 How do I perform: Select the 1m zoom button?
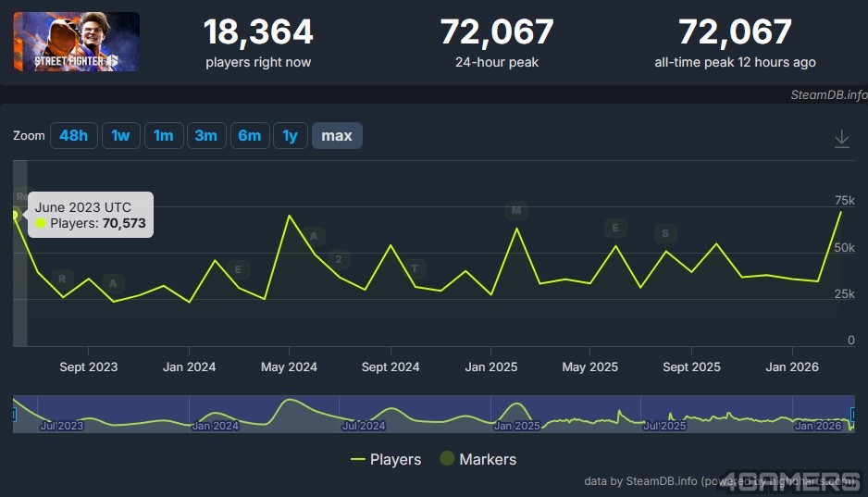[x=163, y=136]
